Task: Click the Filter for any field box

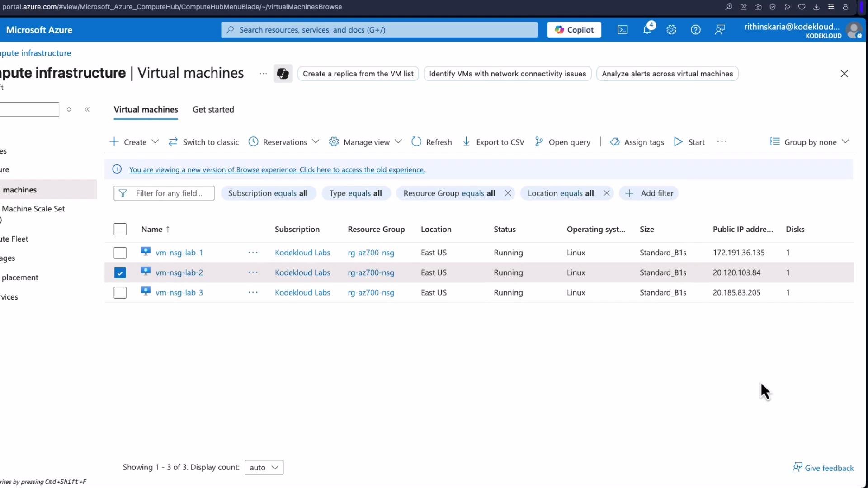Action: [x=164, y=193]
